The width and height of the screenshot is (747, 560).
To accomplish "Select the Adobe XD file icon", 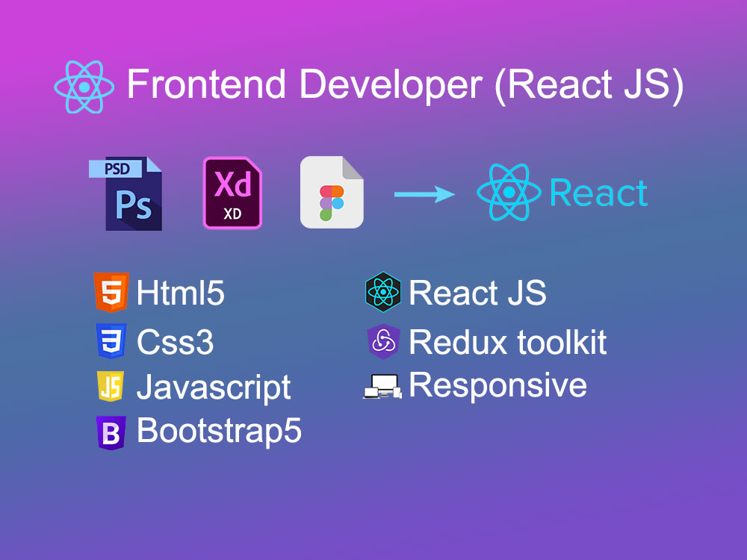I will (232, 193).
